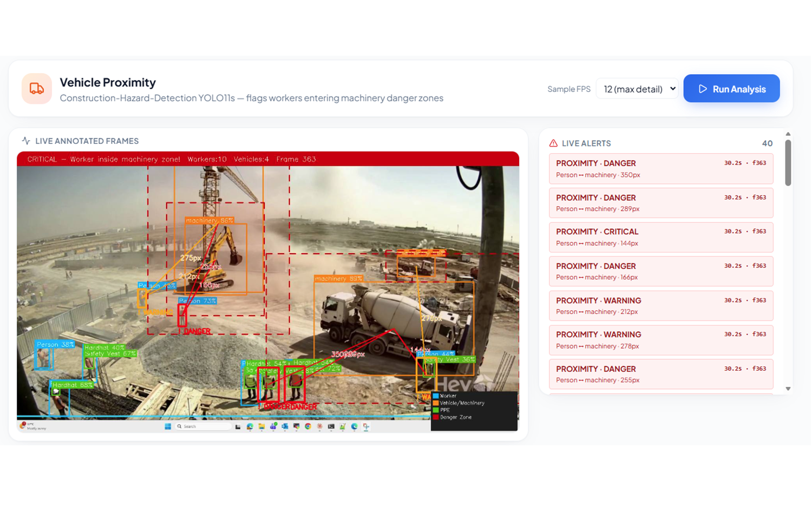Click the taskbar Search box in the frame
The height and width of the screenshot is (514, 812).
click(203, 426)
